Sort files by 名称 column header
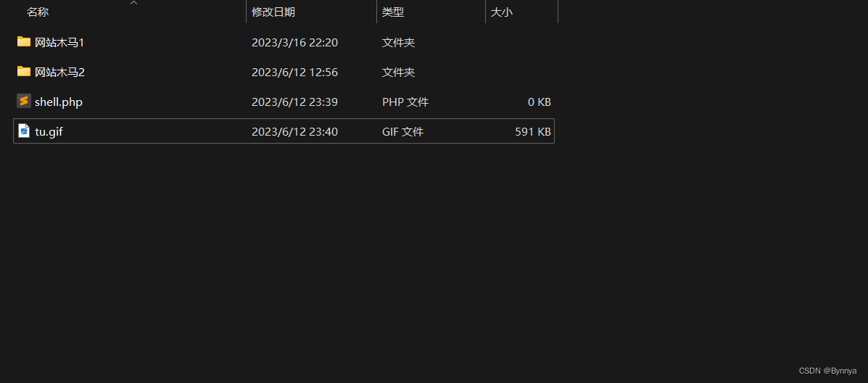The width and height of the screenshot is (868, 383). pos(38,12)
